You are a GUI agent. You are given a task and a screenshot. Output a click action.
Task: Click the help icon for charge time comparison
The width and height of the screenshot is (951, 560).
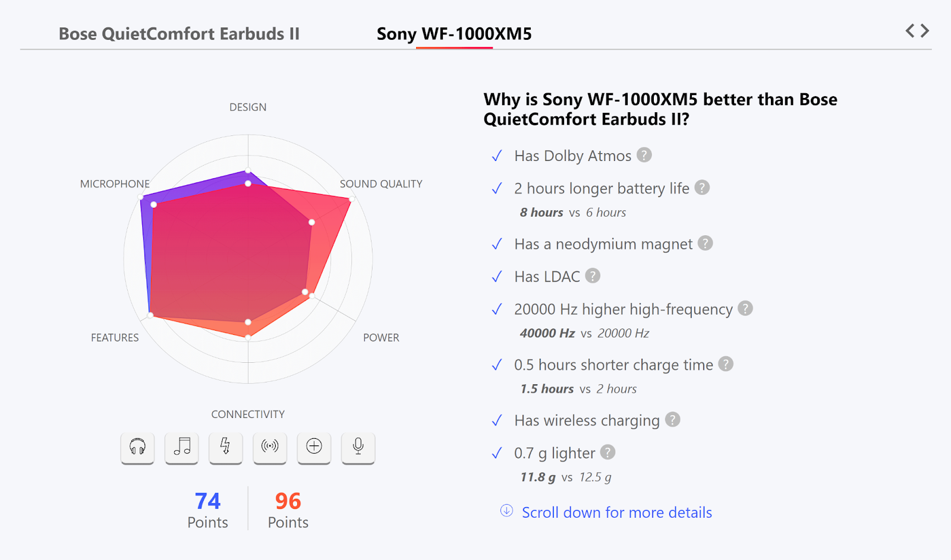click(x=726, y=364)
